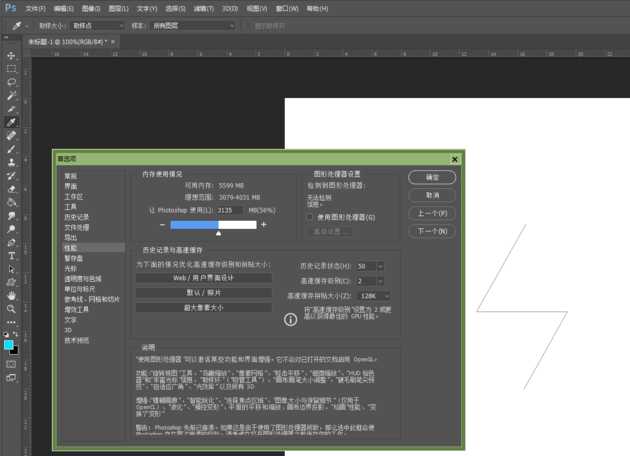
Task: Select the Lasso tool
Action: pyautogui.click(x=11, y=82)
